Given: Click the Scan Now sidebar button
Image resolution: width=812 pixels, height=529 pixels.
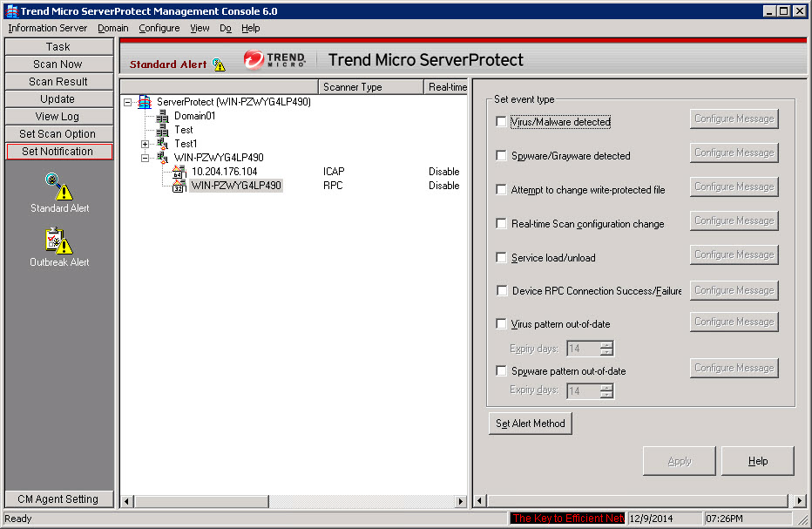Looking at the screenshot, I should click(58, 64).
